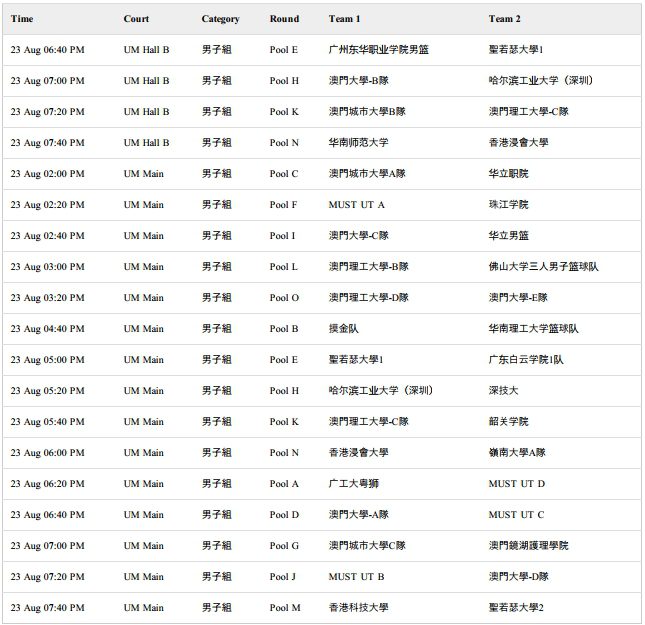Click team 摸金队
The width and height of the screenshot is (645, 625).
[x=343, y=329]
